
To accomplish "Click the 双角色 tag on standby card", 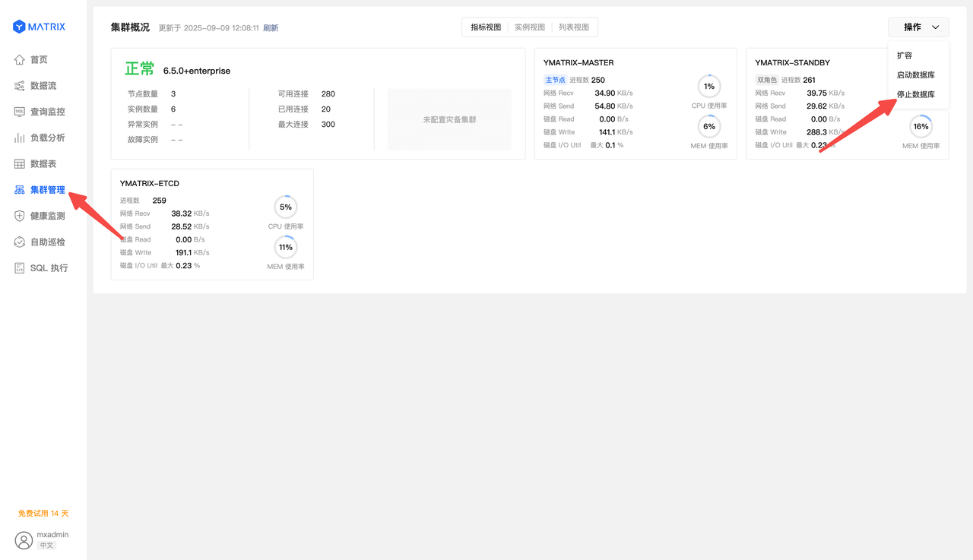I will (767, 80).
